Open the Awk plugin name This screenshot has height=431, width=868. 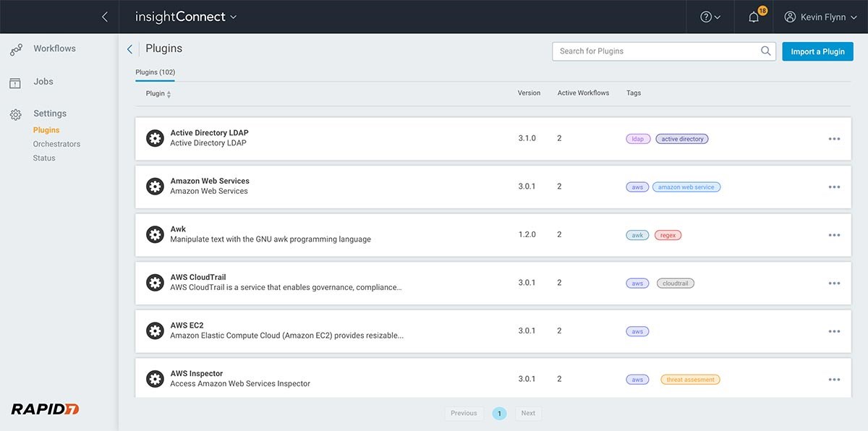click(178, 229)
